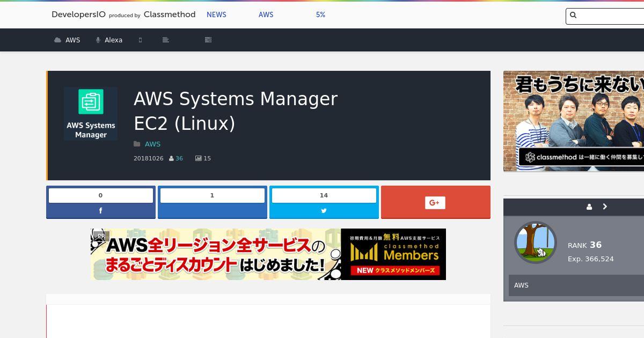This screenshot has width=644, height=338.
Task: Go to DevelopersIO home logo
Action: 78,14
